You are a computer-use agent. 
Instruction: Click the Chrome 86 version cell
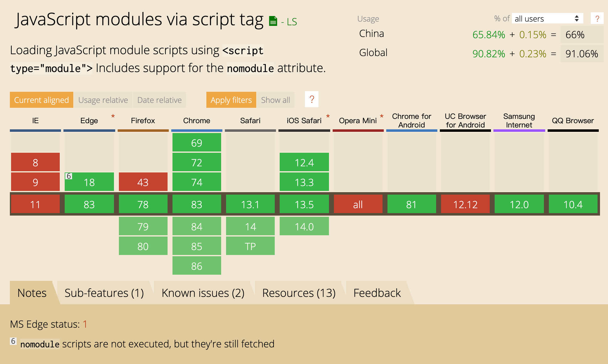tap(197, 266)
